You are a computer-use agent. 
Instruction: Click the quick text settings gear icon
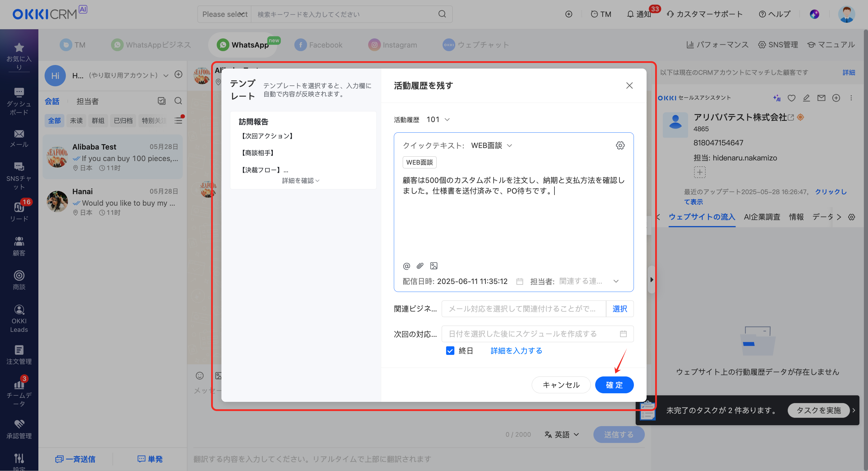click(620, 145)
